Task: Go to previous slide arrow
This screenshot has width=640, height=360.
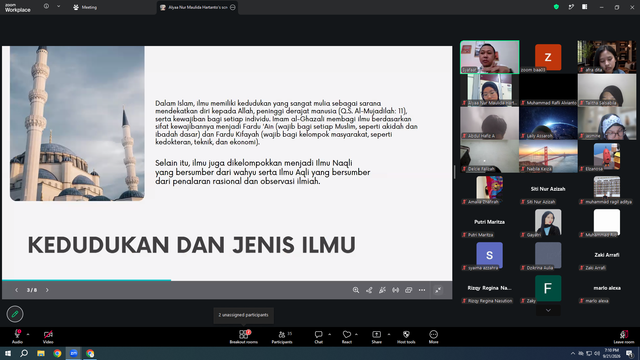Action: click(x=16, y=290)
